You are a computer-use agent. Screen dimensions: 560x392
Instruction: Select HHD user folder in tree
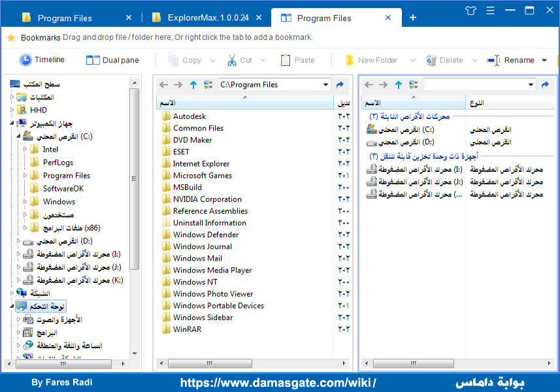38,110
